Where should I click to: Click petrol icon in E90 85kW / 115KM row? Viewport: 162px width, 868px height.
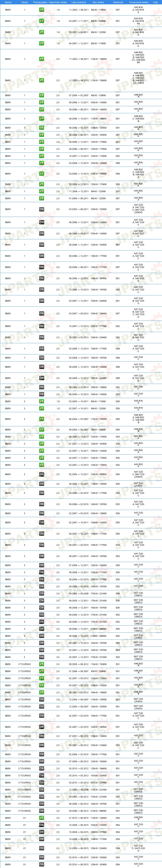click(x=41, y=401)
